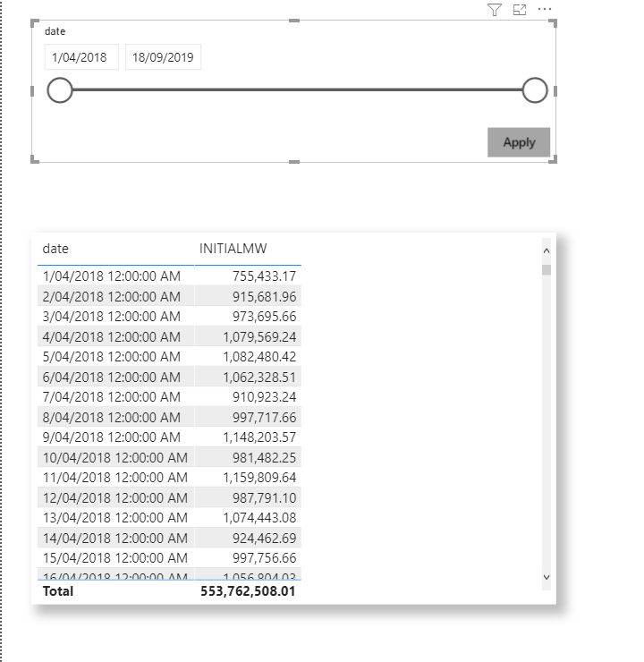Select the 1,159,809.64 value cell
The image size is (644, 662).
259,478
